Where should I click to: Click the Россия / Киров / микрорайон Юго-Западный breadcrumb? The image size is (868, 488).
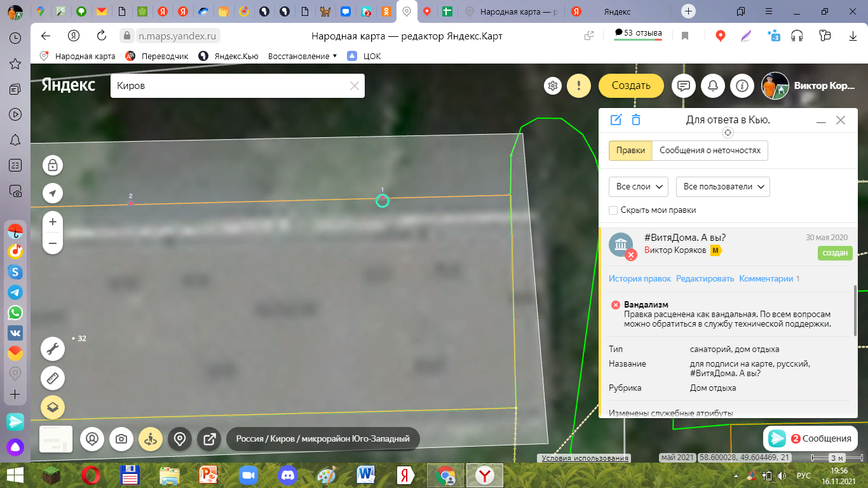[x=323, y=438]
